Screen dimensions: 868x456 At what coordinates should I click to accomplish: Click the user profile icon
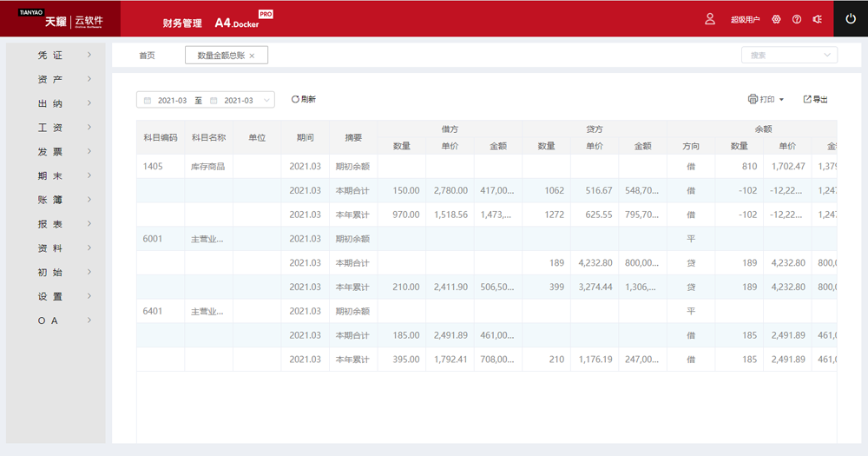tap(710, 19)
